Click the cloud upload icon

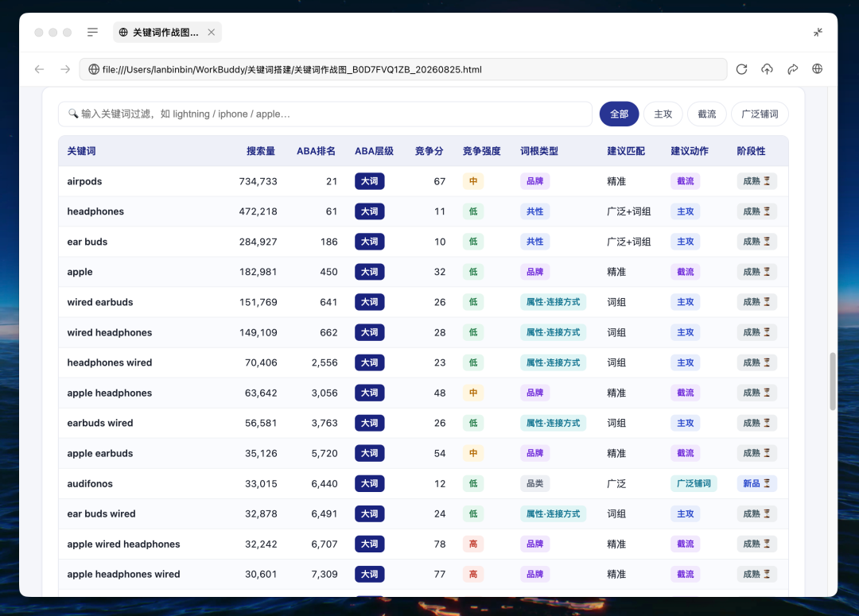[767, 69]
